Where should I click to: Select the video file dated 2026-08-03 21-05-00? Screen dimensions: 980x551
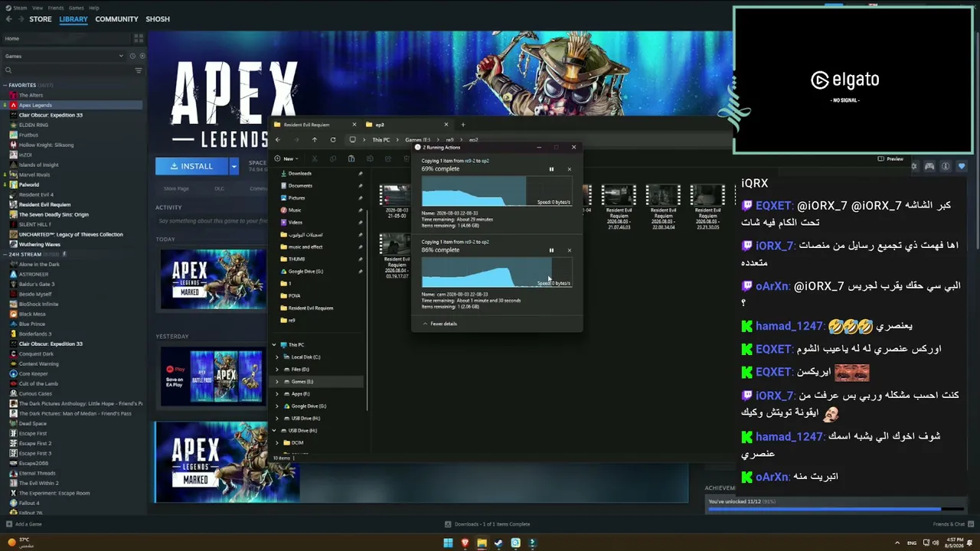click(396, 201)
